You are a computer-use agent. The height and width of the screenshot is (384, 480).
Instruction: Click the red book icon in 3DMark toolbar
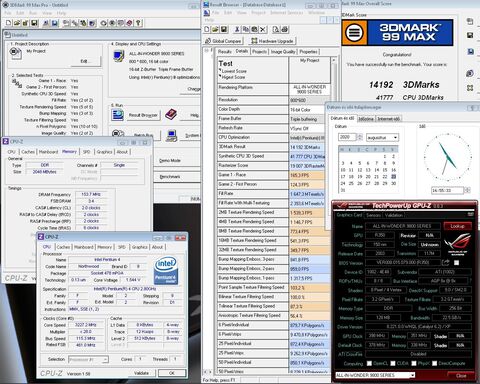[130, 23]
